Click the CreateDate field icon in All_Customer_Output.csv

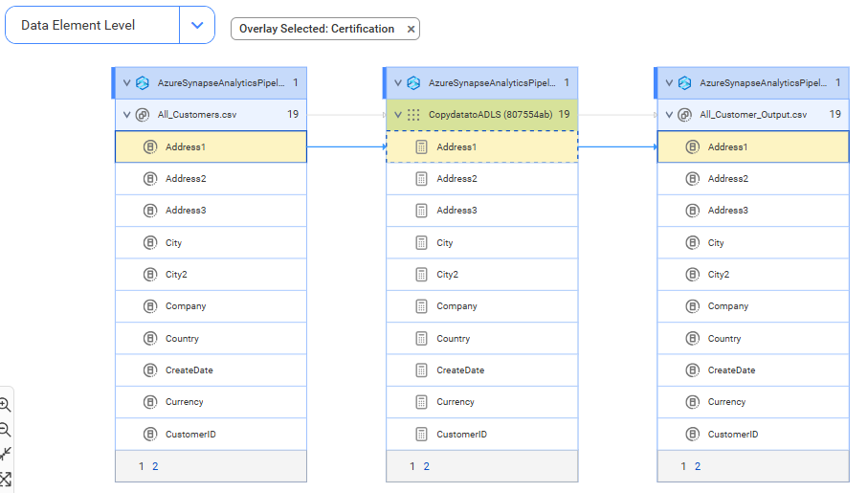[693, 370]
